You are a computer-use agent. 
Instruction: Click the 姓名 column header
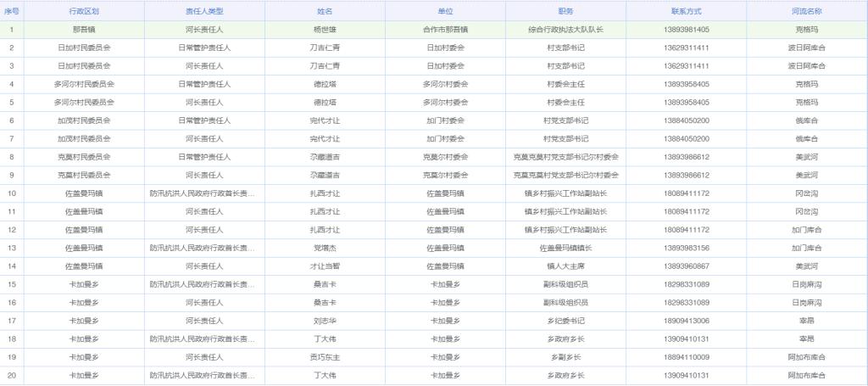[x=325, y=11]
